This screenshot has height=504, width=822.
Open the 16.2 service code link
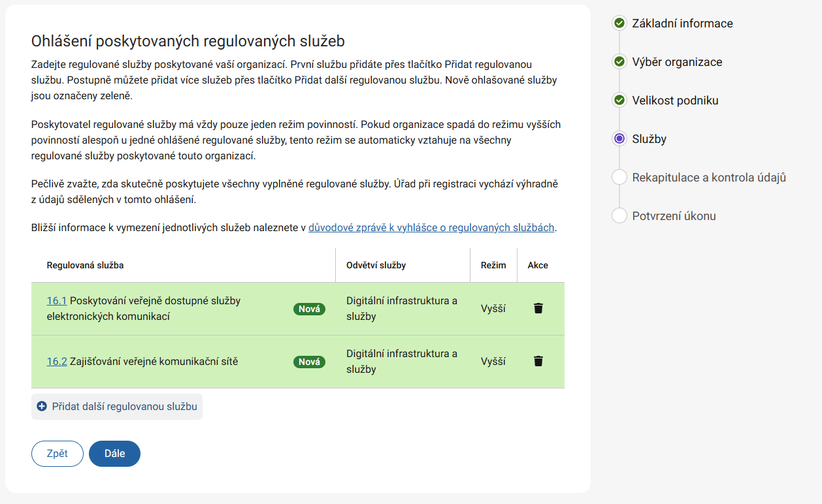pyautogui.click(x=57, y=361)
